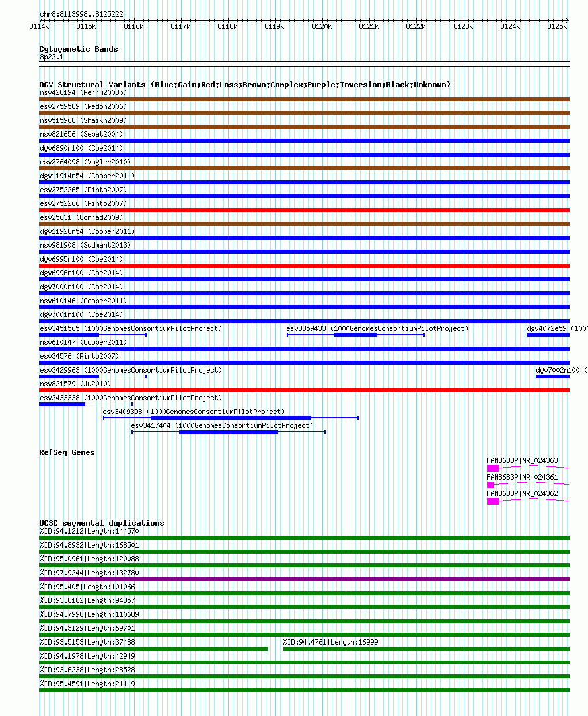Click the dgv4072e59 variant label
The height and width of the screenshot is (716, 588).
pos(557,328)
